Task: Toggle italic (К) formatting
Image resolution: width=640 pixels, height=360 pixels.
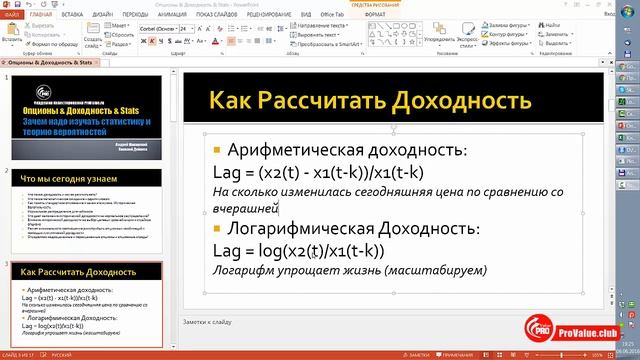Action: (152, 41)
